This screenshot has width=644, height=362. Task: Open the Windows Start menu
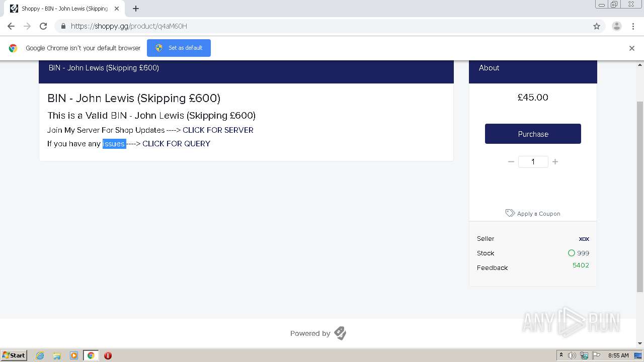pos(14,355)
